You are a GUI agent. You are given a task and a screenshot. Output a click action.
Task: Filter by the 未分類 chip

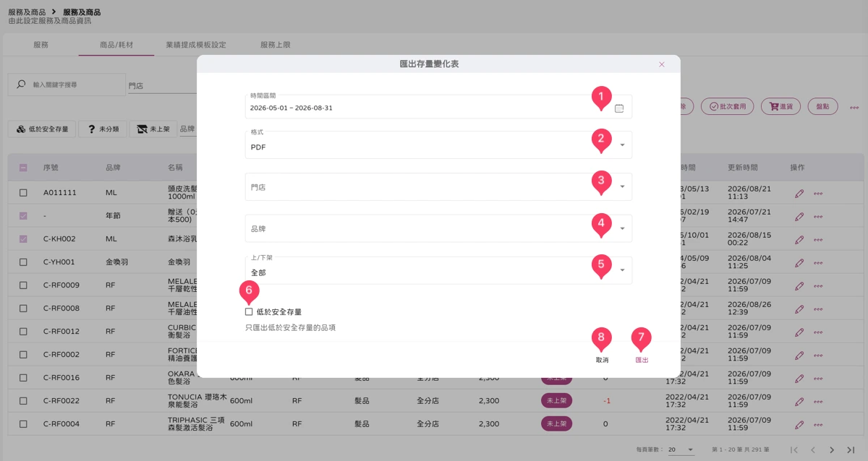101,129
